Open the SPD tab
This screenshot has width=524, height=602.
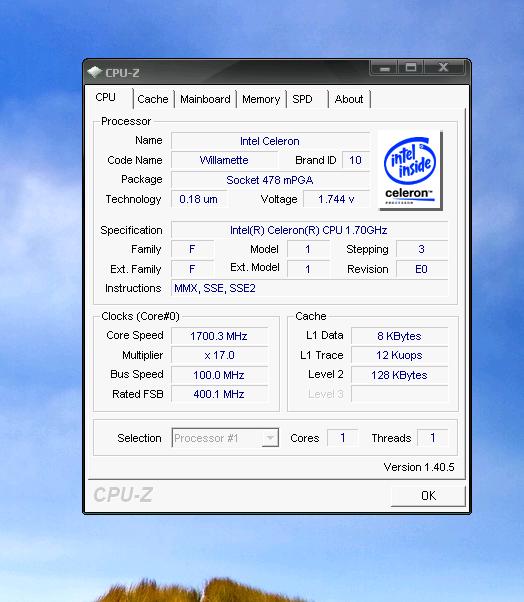(x=306, y=99)
